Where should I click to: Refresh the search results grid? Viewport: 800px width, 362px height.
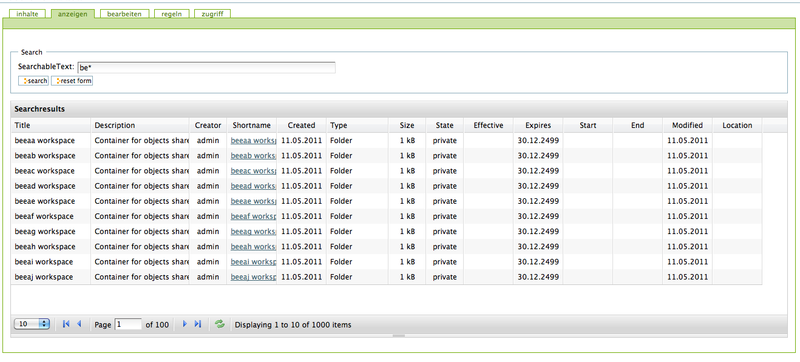pos(220,324)
